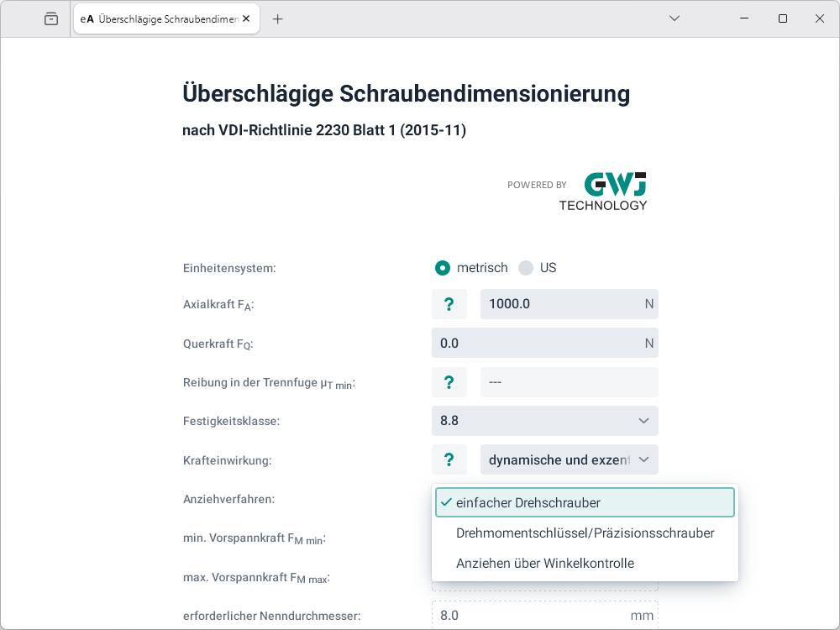Click the Axialkraft input field
The height and width of the screenshot is (630, 840).
[559, 304]
